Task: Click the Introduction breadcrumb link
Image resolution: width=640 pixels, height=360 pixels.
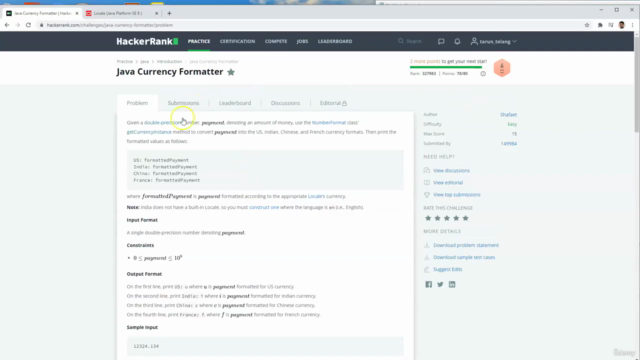Action: [x=169, y=61]
